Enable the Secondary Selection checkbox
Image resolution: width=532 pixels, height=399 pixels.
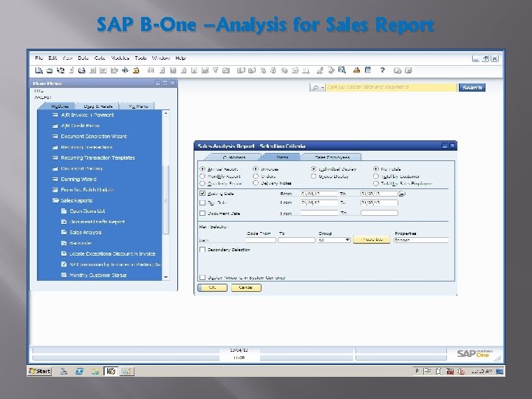coord(202,250)
